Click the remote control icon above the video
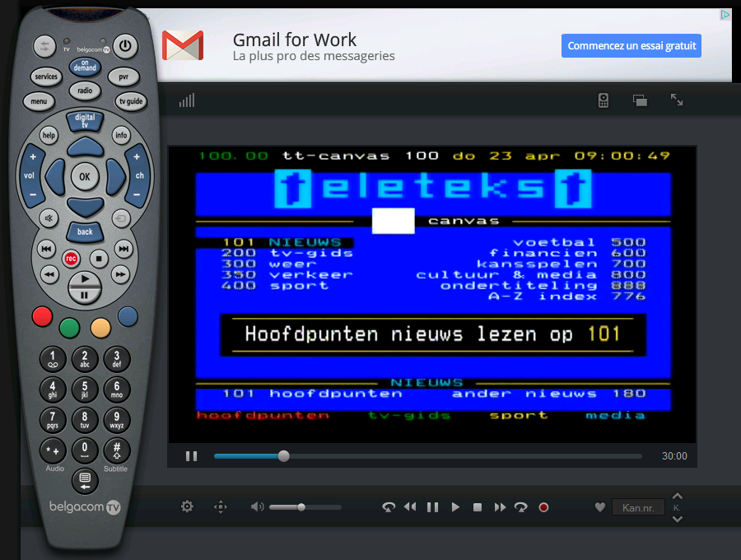Screen dimensions: 741x560 [604, 100]
